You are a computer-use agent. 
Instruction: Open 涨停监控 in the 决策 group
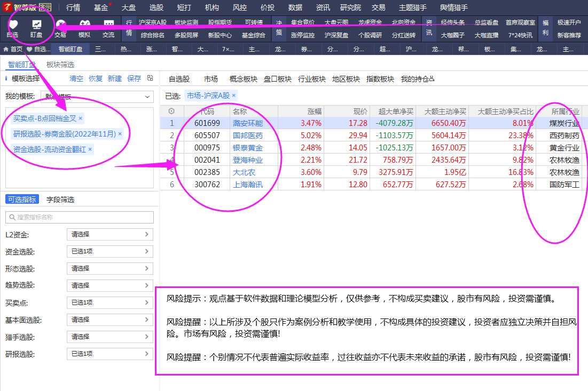303,36
